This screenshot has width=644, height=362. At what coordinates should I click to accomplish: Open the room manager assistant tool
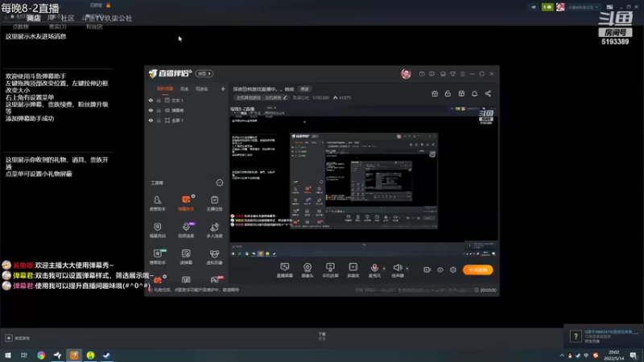(157, 203)
